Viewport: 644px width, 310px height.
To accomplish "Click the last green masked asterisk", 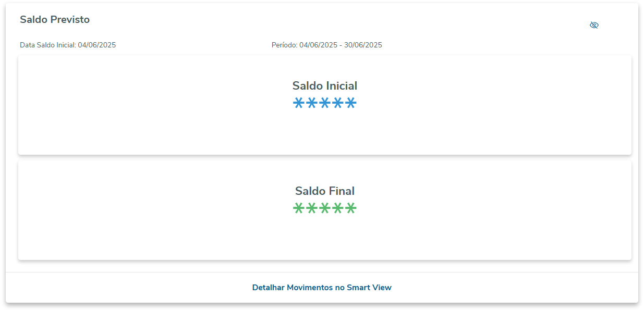I will click(x=351, y=208).
